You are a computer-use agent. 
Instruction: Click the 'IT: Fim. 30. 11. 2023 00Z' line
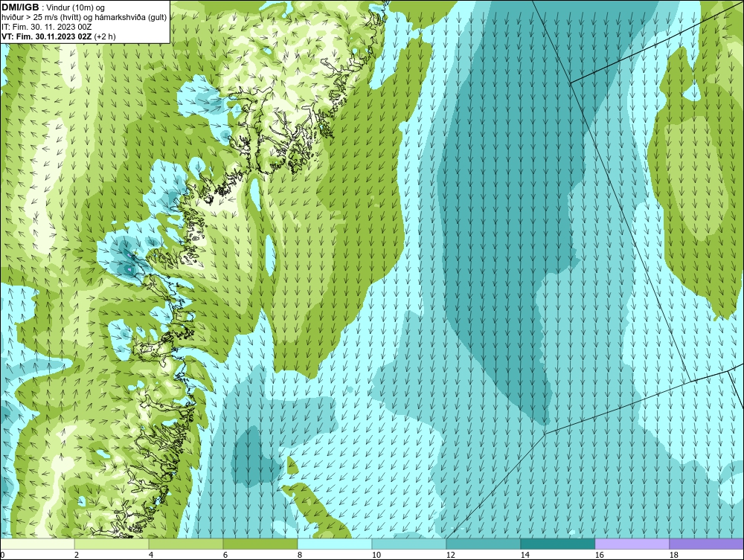(46, 27)
